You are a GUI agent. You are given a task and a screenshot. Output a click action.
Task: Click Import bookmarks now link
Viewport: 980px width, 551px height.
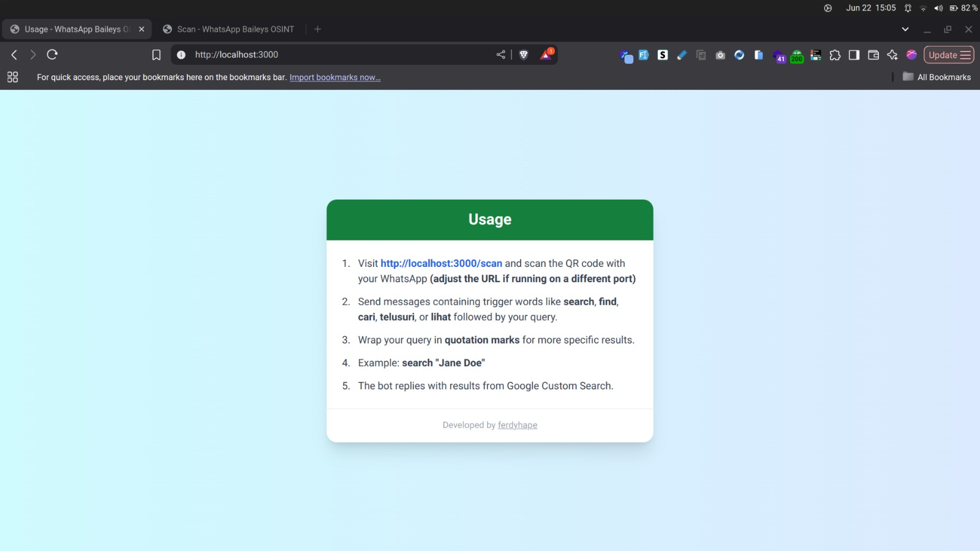pos(335,77)
